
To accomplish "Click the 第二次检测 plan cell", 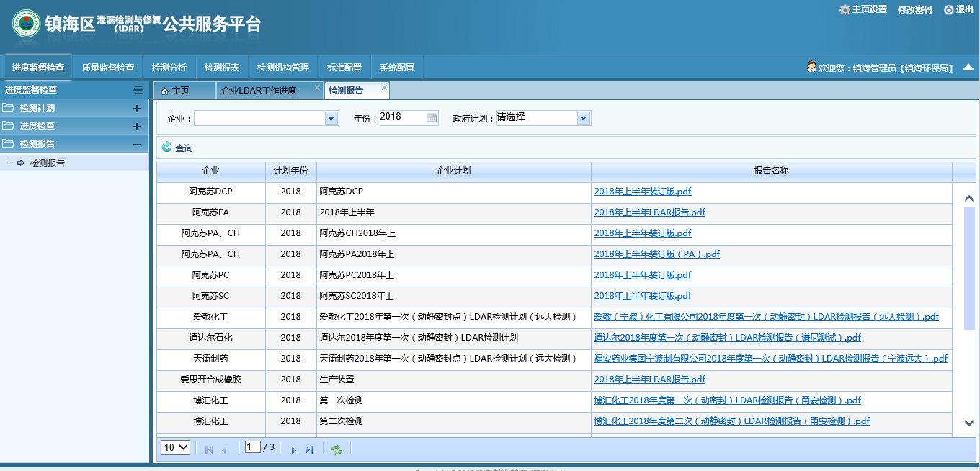I will tap(454, 421).
